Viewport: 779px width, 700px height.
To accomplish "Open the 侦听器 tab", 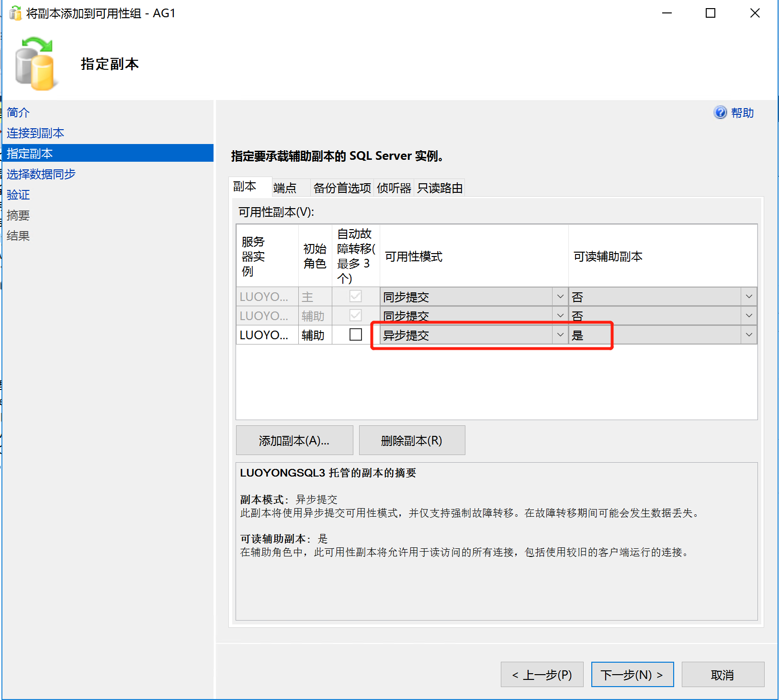I will point(394,188).
